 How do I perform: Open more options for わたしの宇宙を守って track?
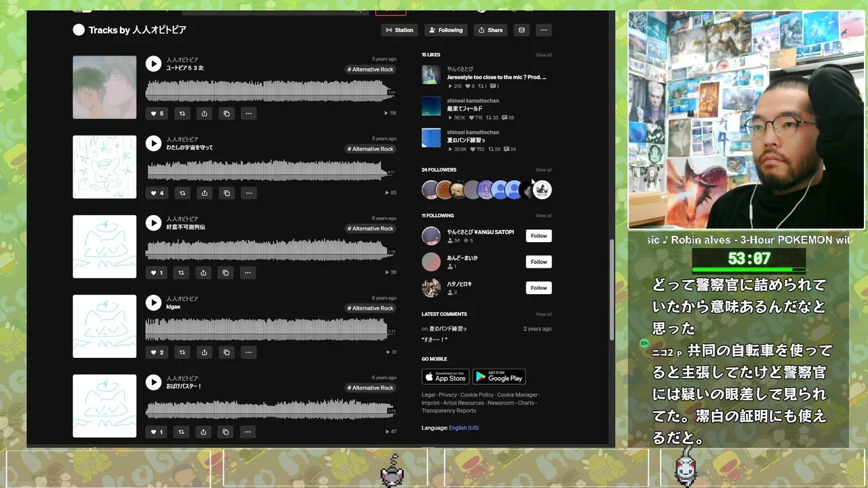[249, 192]
